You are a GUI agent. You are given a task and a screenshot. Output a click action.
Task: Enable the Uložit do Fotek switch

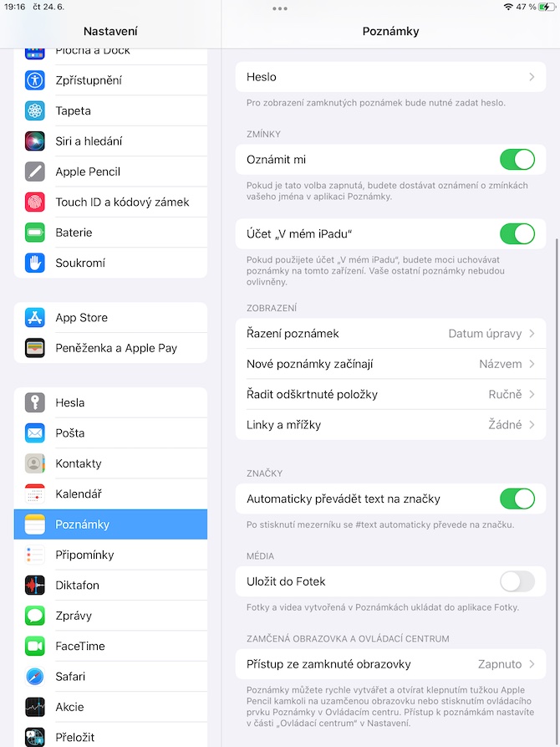[x=517, y=581]
